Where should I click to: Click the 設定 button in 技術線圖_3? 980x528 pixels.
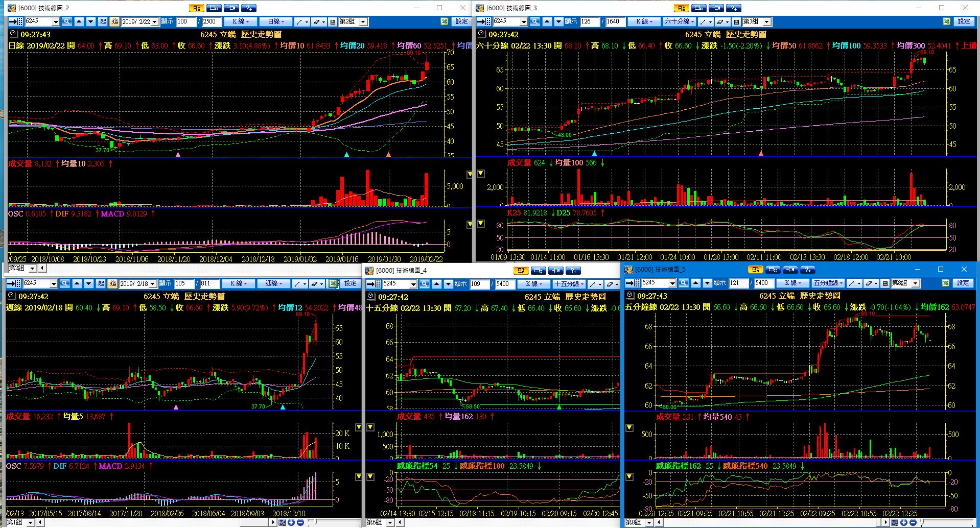[x=964, y=21]
